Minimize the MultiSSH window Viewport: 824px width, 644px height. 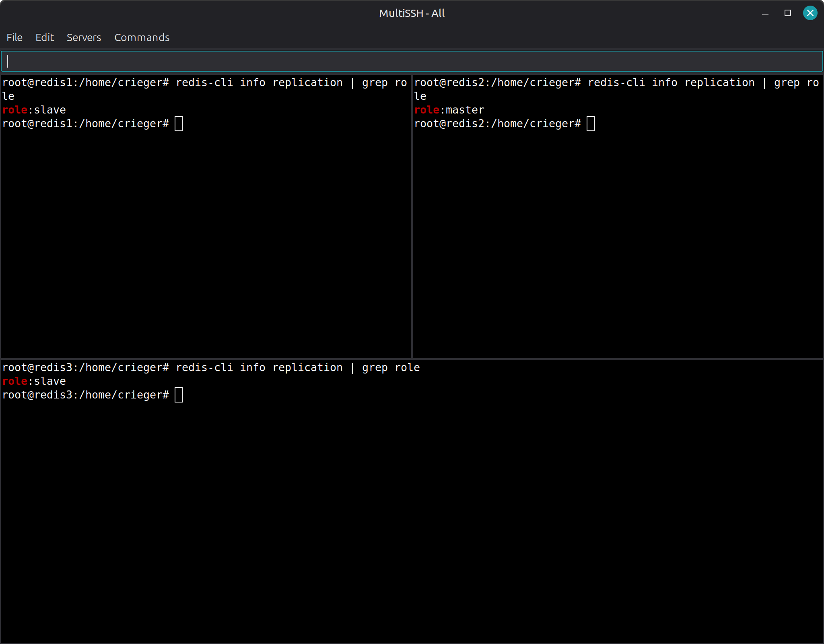[765, 13]
